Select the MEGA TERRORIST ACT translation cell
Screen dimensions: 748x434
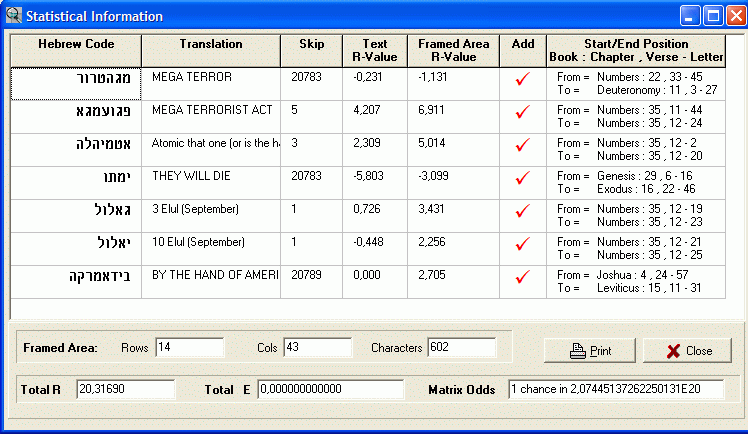tap(211, 117)
